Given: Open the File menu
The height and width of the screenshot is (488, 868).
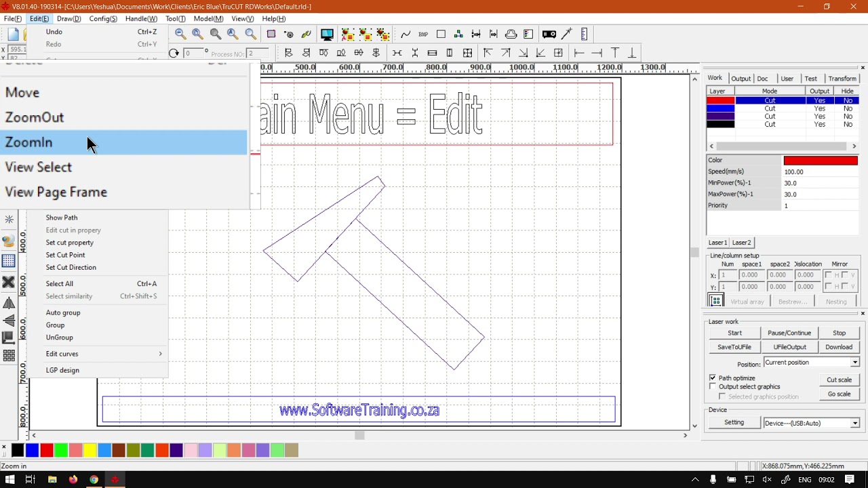Looking at the screenshot, I should (13, 19).
